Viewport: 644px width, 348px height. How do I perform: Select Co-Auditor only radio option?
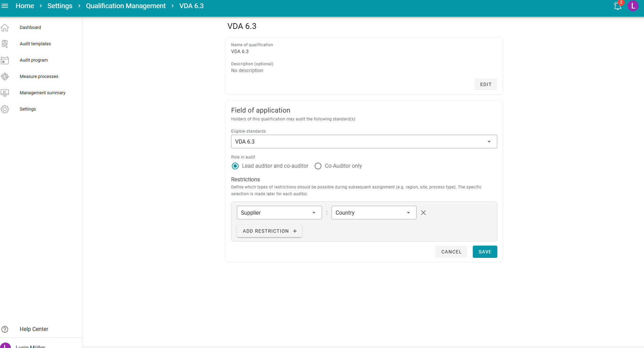click(318, 166)
